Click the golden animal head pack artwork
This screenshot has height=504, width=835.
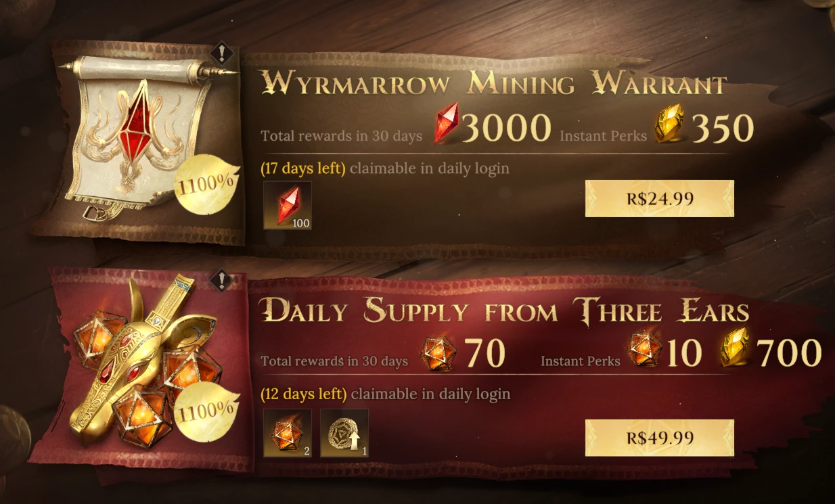click(x=139, y=369)
